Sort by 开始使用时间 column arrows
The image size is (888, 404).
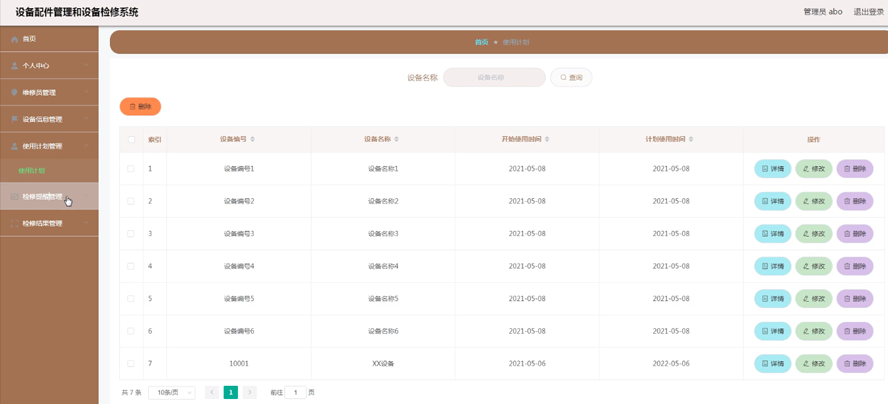(x=547, y=140)
